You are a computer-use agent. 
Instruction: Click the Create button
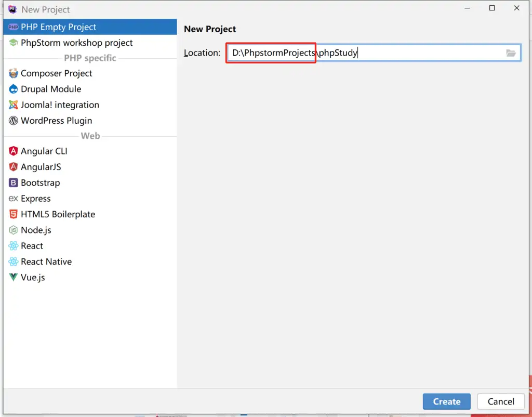(x=446, y=401)
